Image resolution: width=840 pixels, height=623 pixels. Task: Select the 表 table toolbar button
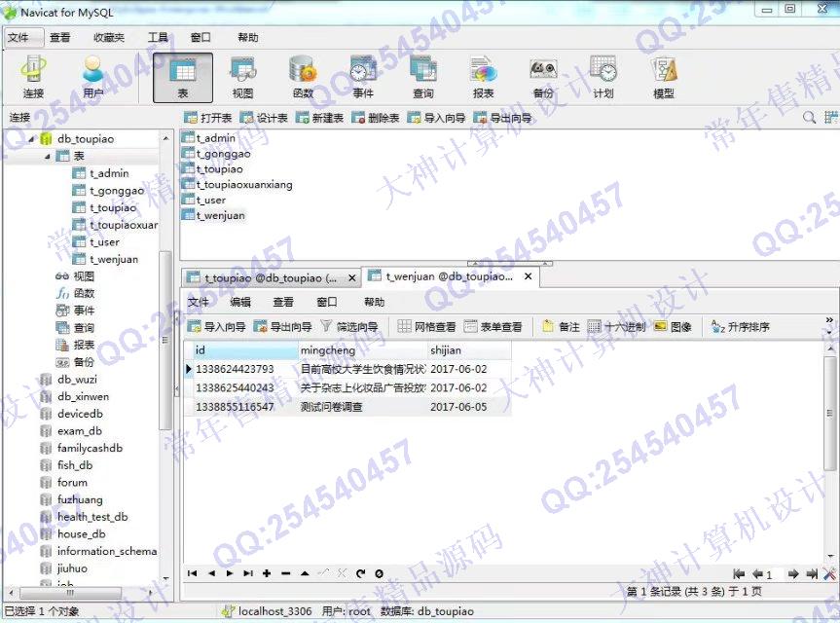[183, 78]
